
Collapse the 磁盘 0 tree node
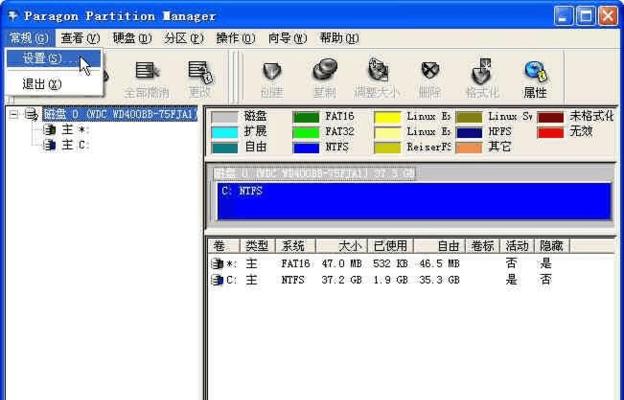[14, 115]
